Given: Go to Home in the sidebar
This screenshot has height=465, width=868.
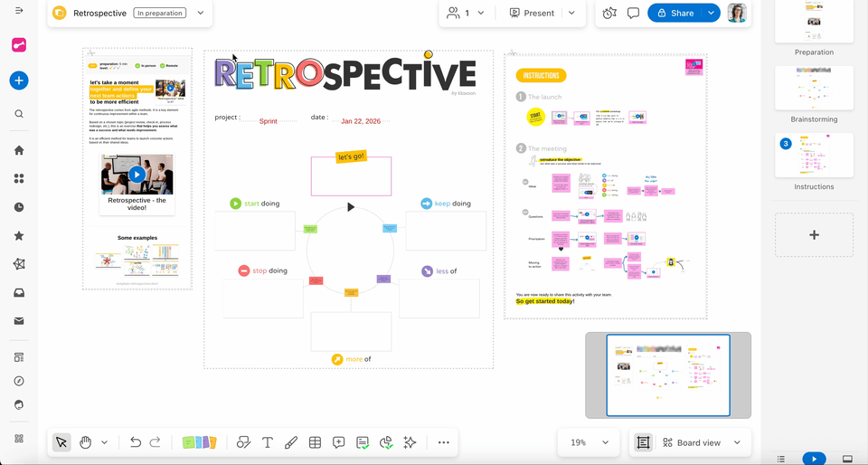Looking at the screenshot, I should [x=19, y=150].
